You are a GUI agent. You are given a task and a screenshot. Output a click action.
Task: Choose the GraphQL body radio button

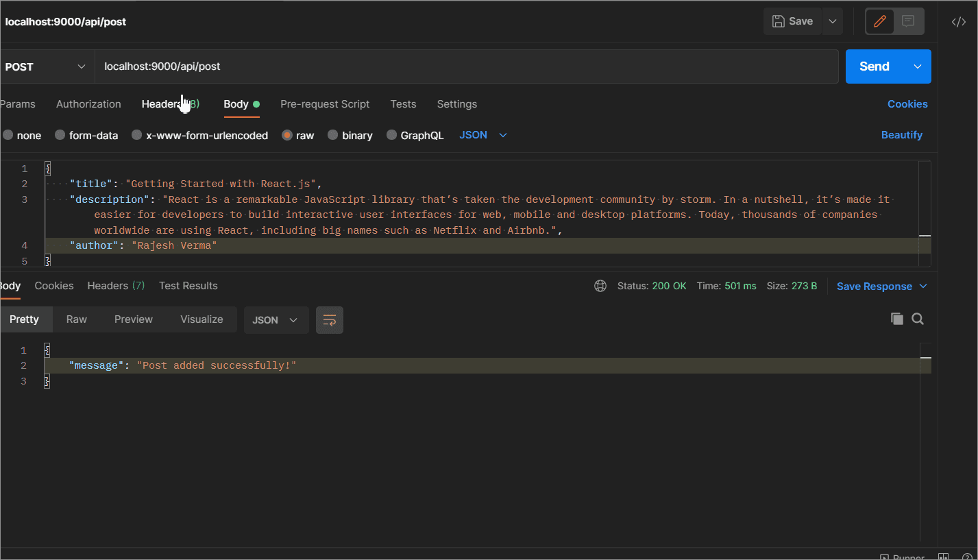[x=392, y=136]
